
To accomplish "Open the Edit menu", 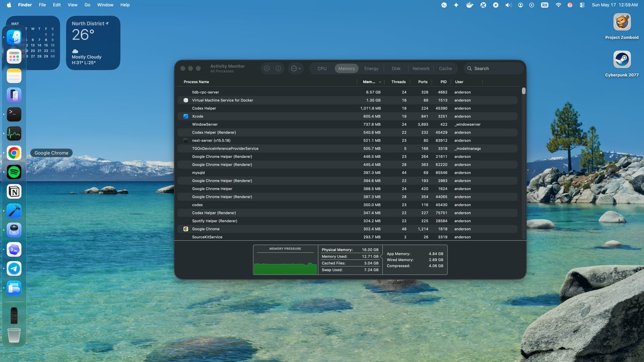I will tap(57, 5).
